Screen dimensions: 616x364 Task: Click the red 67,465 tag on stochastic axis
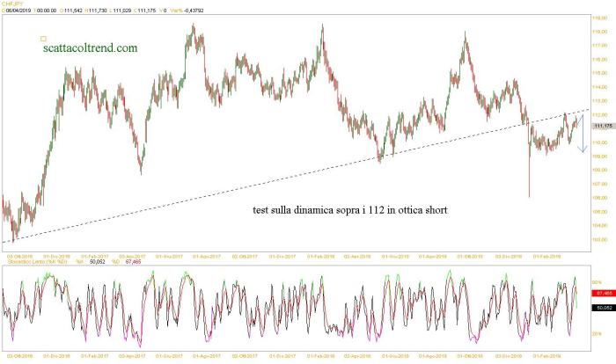point(604,294)
